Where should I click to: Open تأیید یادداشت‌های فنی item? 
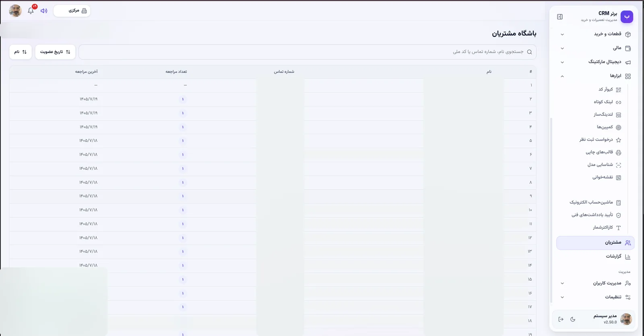[x=592, y=215]
